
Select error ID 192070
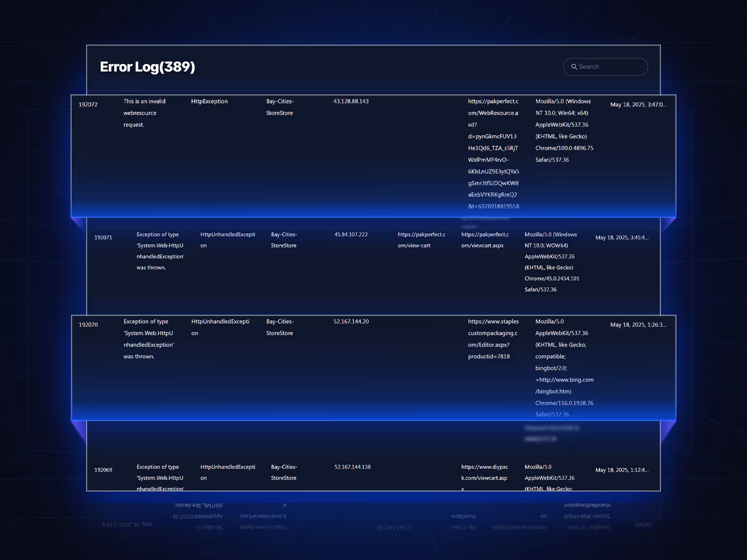coord(88,325)
